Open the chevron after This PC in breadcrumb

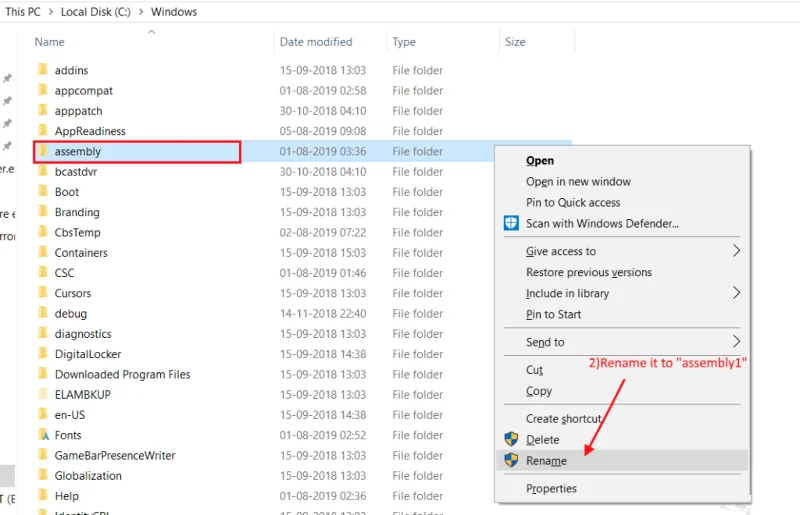point(51,12)
